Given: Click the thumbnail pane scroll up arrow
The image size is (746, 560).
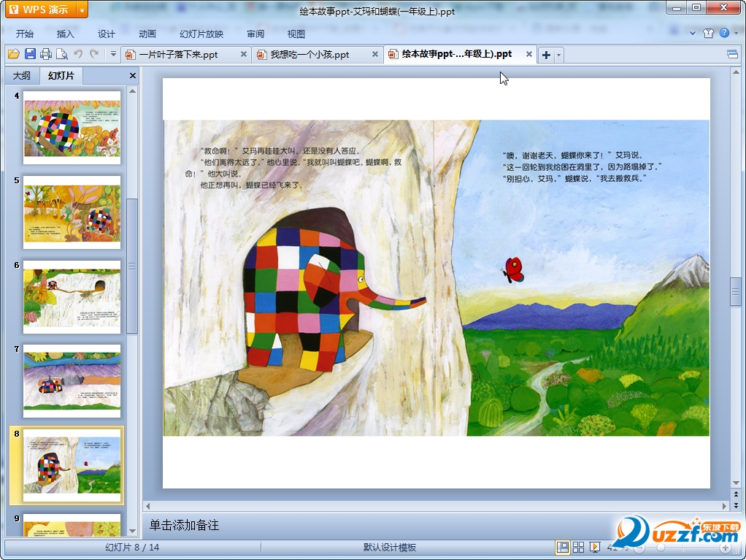Looking at the screenshot, I should click(x=133, y=91).
